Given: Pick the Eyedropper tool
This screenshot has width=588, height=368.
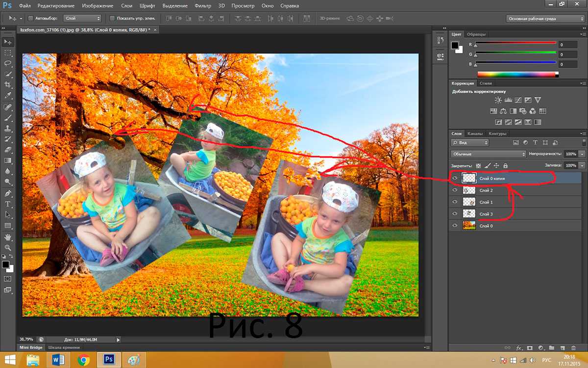Looking at the screenshot, I should (8, 96).
